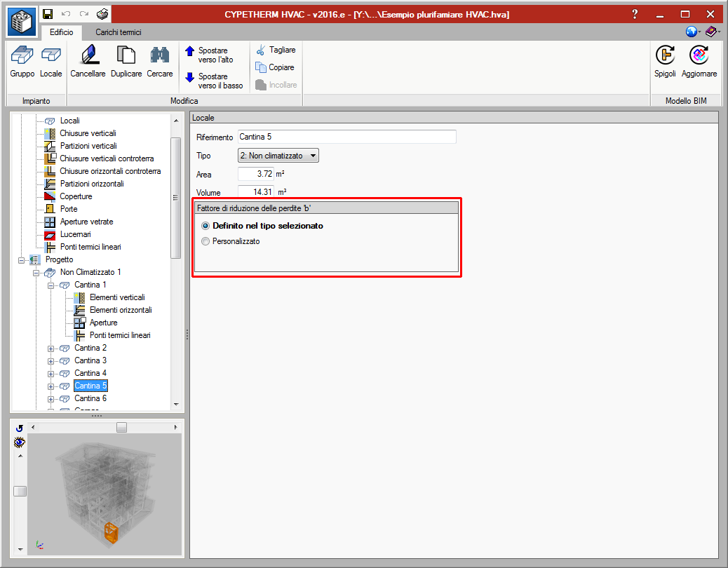Click the Riferimento field 'Cantina 5'
The image size is (728, 568).
pos(347,137)
